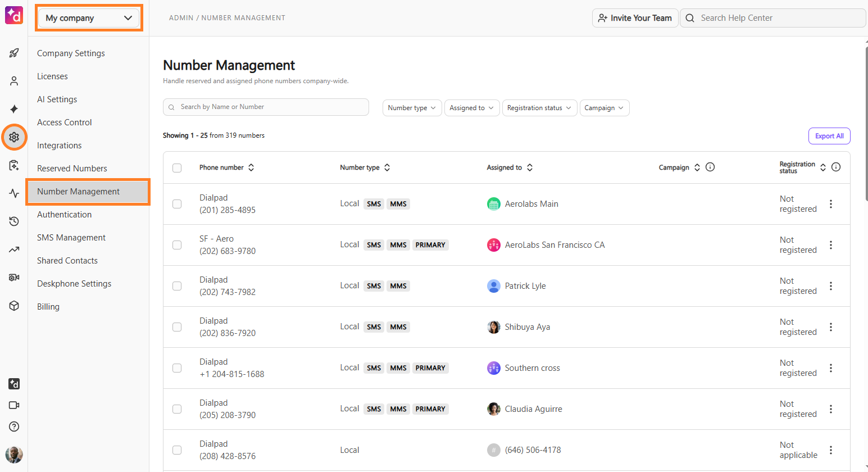Click Invite Your Team button
The image size is (868, 472).
(x=635, y=18)
